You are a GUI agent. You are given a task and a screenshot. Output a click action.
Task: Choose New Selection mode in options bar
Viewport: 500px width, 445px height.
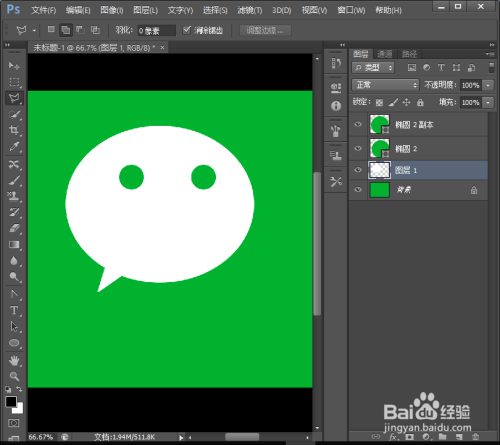[51, 30]
